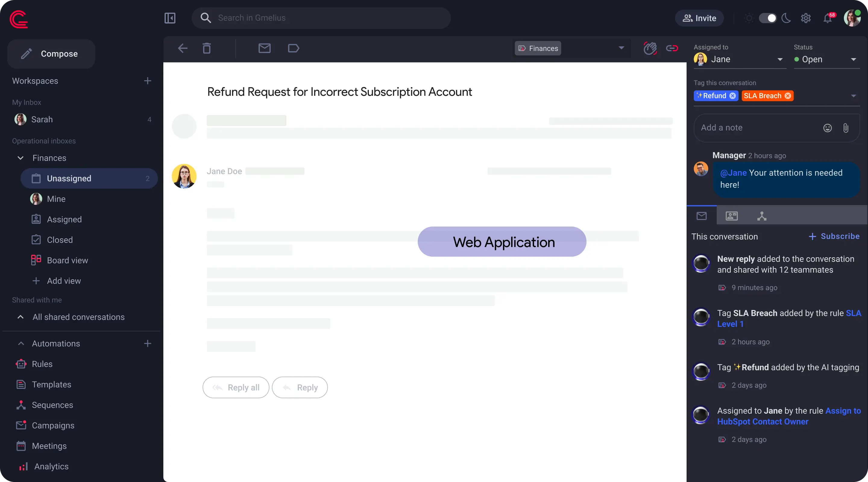Switch to the contact card tab
Image resolution: width=868 pixels, height=482 pixels.
[731, 216]
